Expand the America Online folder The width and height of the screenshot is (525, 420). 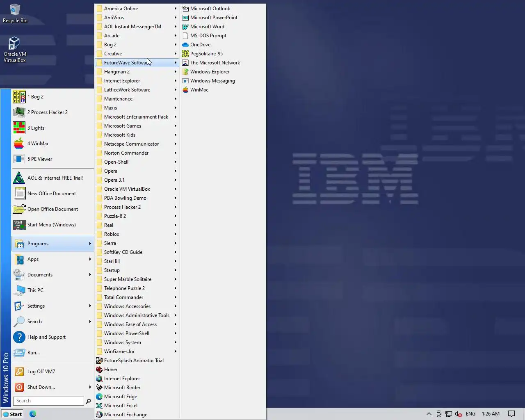[137, 9]
